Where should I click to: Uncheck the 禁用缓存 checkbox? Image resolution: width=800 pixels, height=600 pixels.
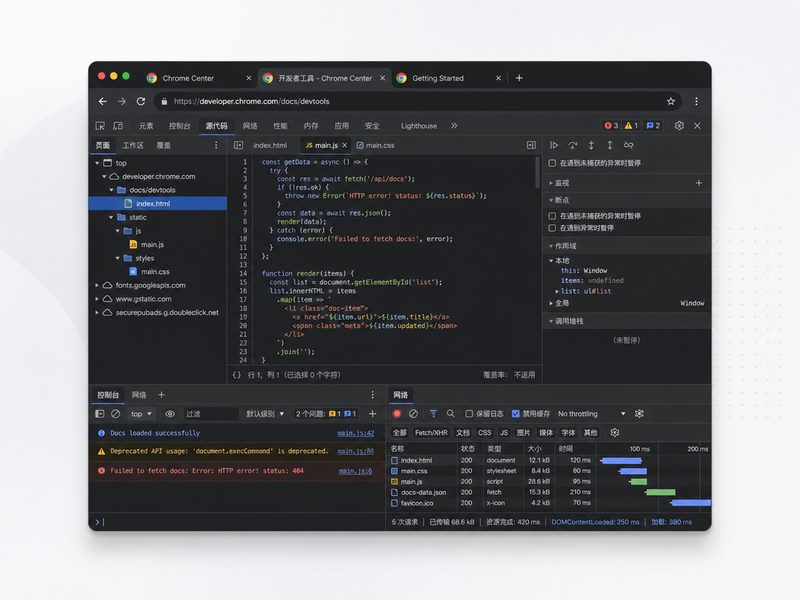pyautogui.click(x=516, y=414)
